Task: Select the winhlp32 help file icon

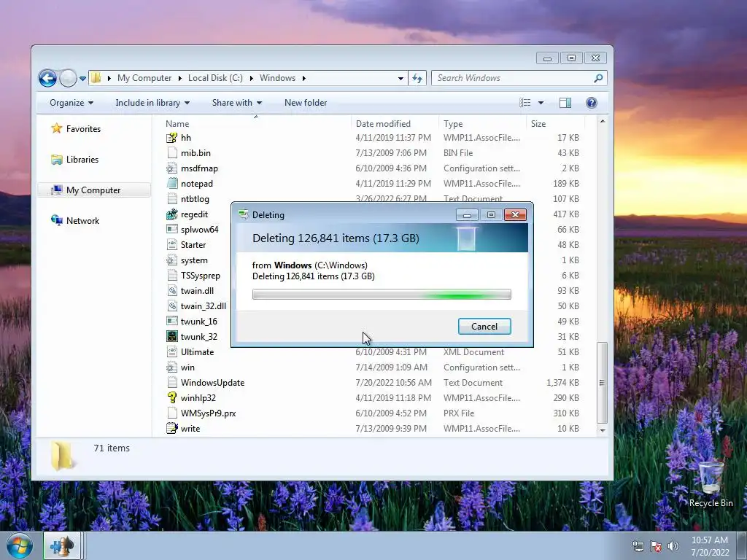Action: (x=171, y=397)
